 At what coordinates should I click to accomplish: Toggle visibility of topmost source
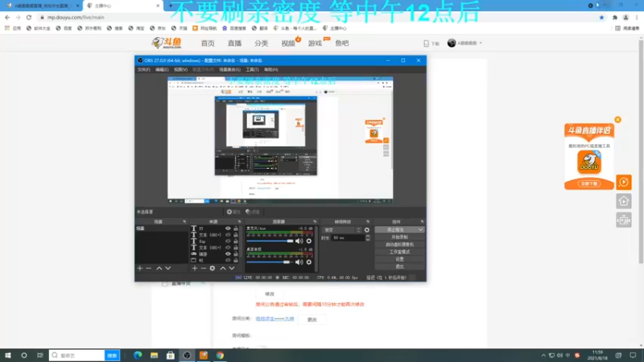pos(228,228)
